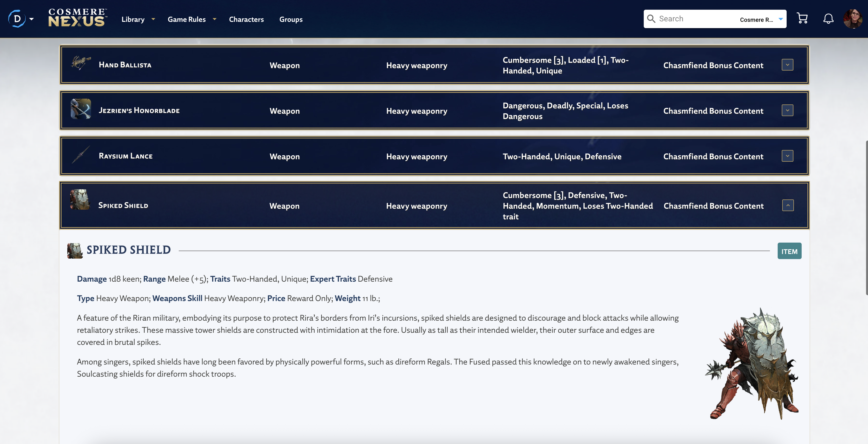Image resolution: width=868 pixels, height=444 pixels.
Task: Click 'Type' label in item stats
Action: [85, 298]
